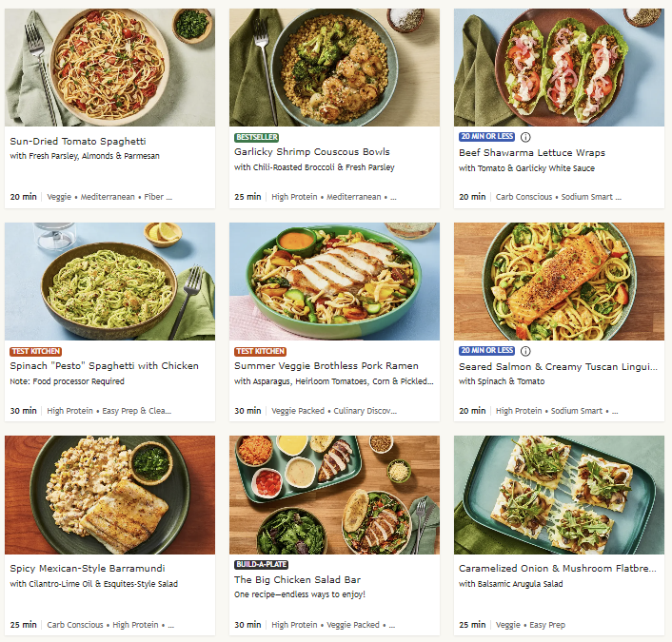672x642 pixels.
Task: Click Seared Salmon & Creamy Tuscan title
Action: 558,366
